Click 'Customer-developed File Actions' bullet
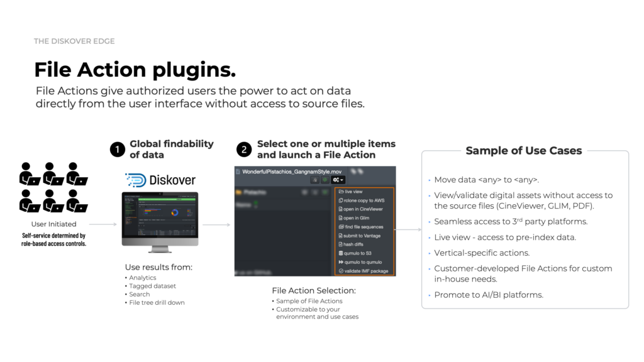The height and width of the screenshot is (362, 644). [523, 274]
